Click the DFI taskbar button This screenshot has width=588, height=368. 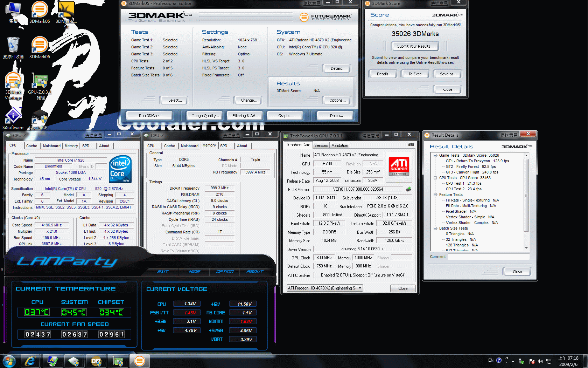click(x=96, y=361)
